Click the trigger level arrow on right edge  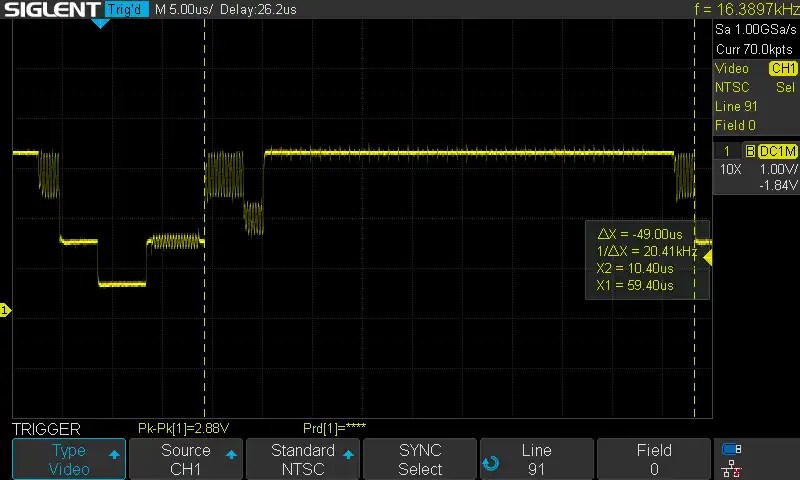[707, 258]
